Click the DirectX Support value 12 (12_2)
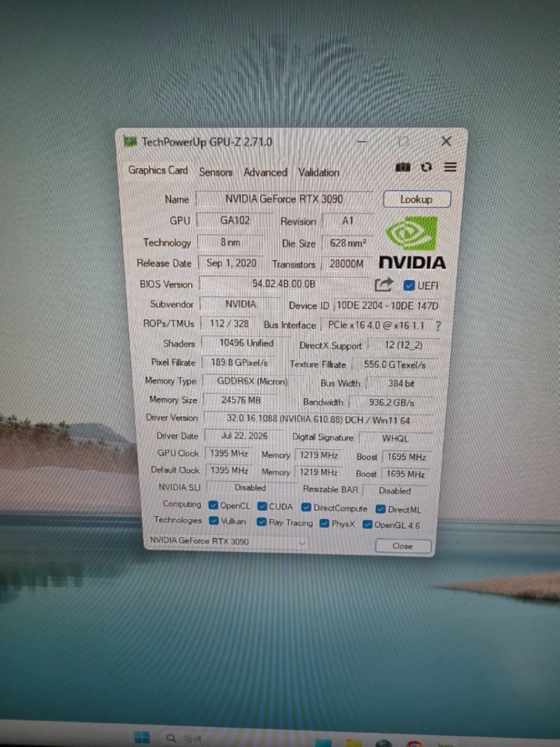Viewport: 560px width, 747px height. [403, 345]
